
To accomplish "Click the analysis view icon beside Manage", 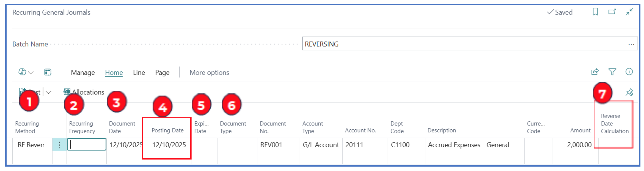I will [x=48, y=72].
